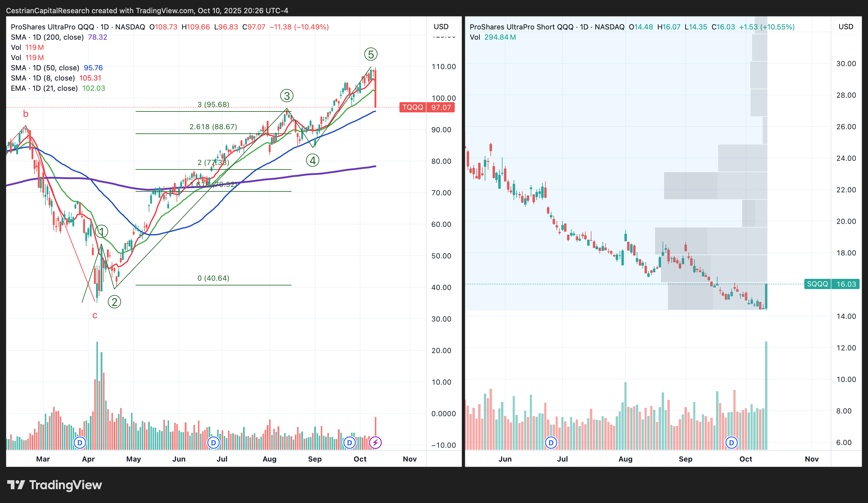Click the TradingView logo
The image size is (868, 503).
[x=54, y=485]
